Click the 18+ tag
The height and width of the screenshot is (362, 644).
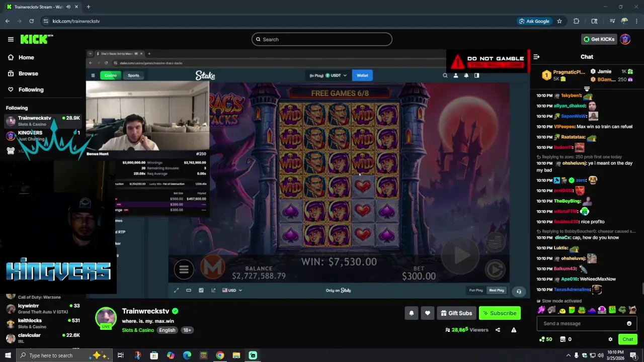coord(187,330)
